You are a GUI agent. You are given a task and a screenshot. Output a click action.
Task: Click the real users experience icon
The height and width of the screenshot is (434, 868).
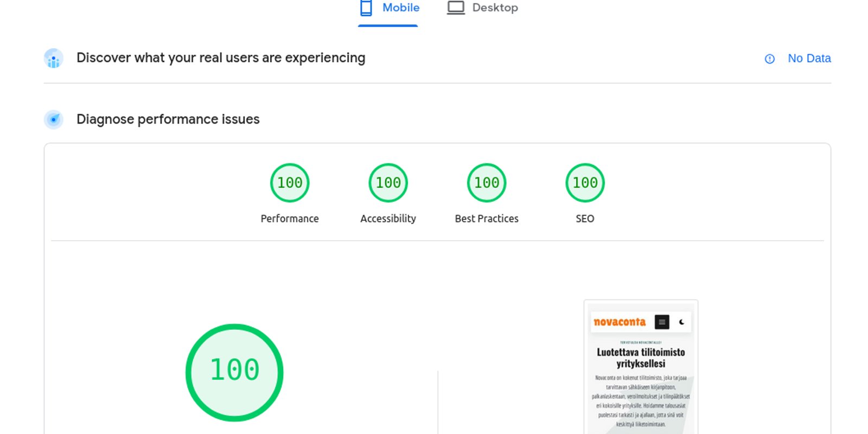point(54,59)
